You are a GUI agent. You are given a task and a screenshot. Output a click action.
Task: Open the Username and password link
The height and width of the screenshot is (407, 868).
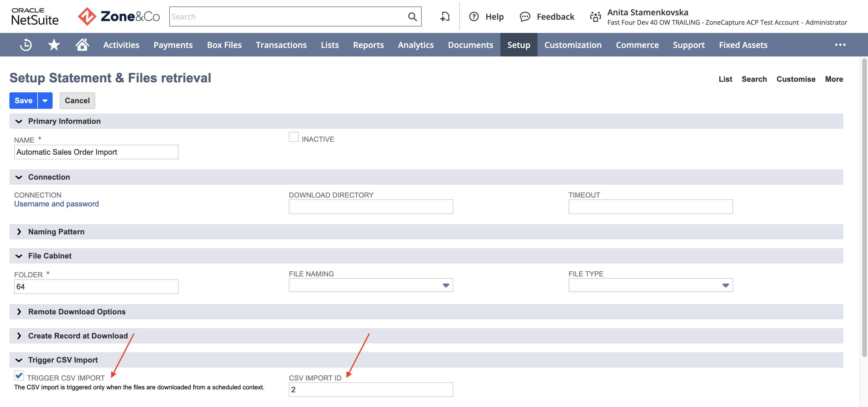pos(56,204)
